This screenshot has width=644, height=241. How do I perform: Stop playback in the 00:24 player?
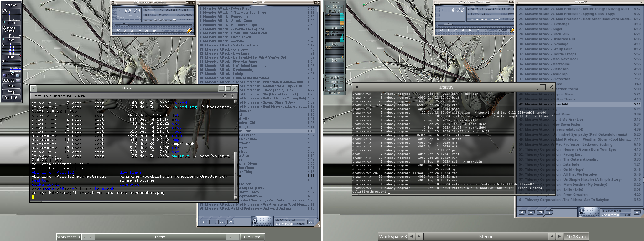[x=139, y=30]
